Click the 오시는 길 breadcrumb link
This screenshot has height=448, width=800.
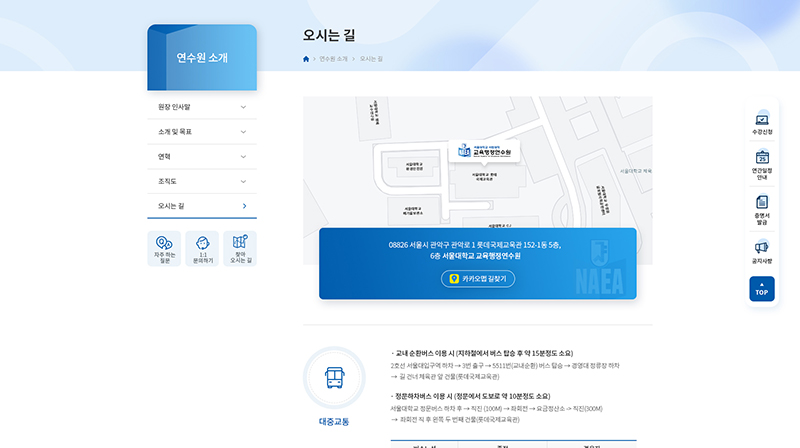click(x=371, y=59)
